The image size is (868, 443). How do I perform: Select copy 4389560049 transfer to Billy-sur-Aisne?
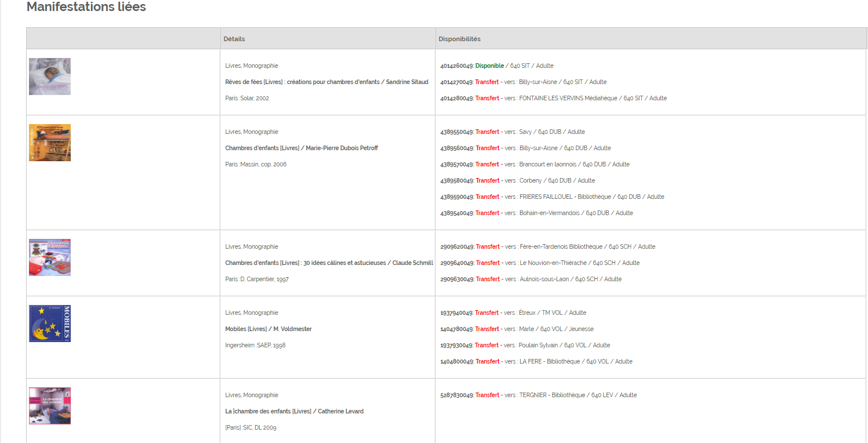click(526, 148)
